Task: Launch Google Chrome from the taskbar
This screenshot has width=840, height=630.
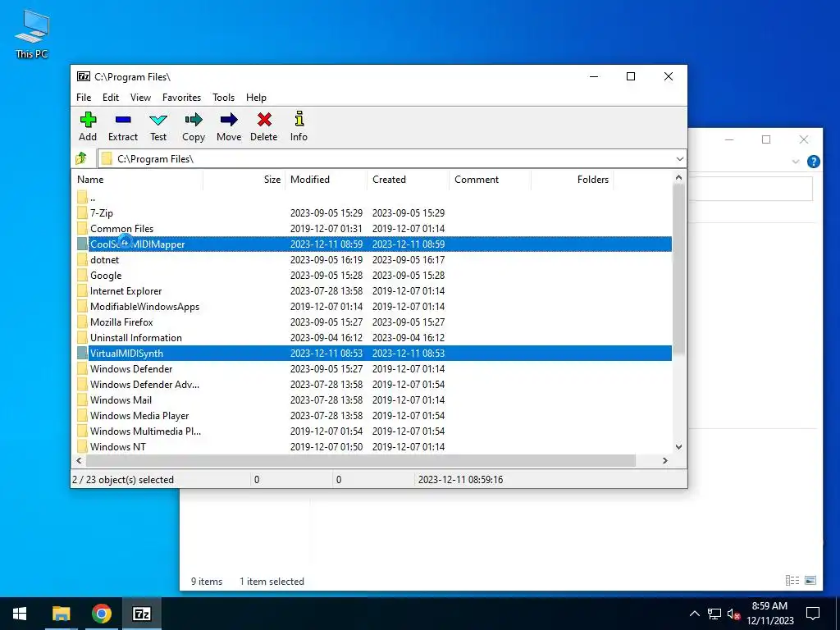Action: click(101, 614)
